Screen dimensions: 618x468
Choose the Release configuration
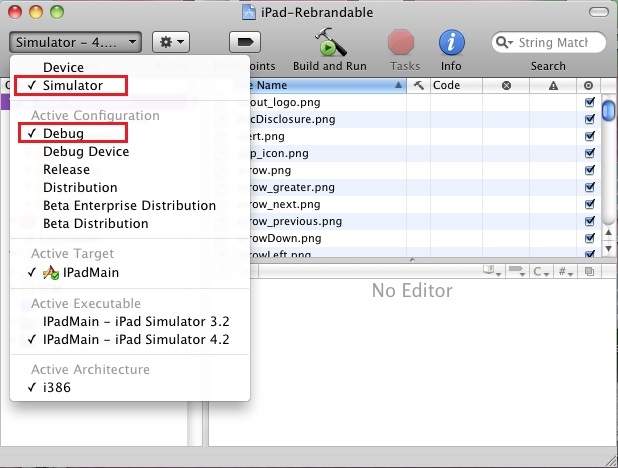click(66, 170)
